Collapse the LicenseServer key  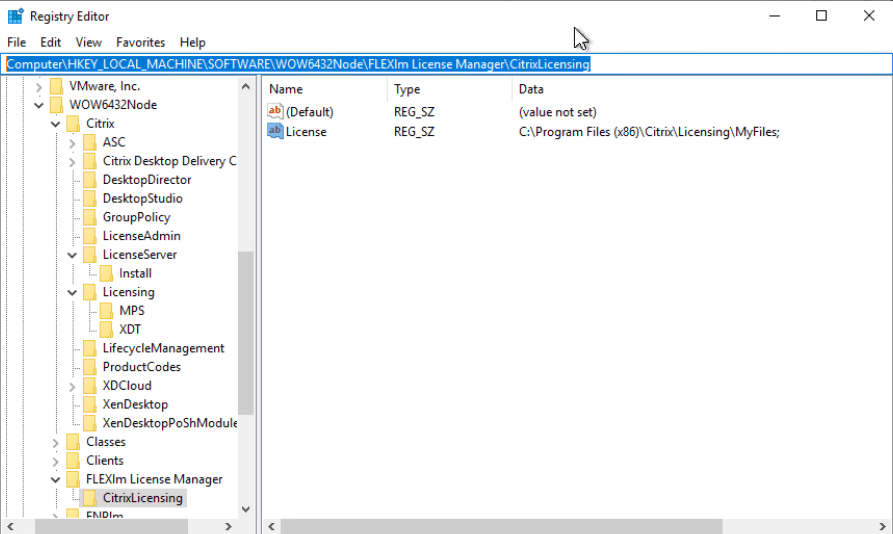(72, 255)
